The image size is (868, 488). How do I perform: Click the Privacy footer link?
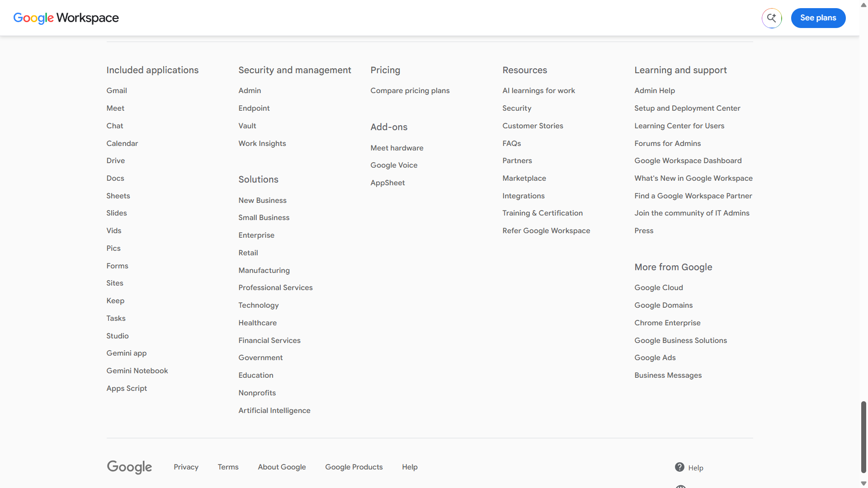(x=186, y=467)
